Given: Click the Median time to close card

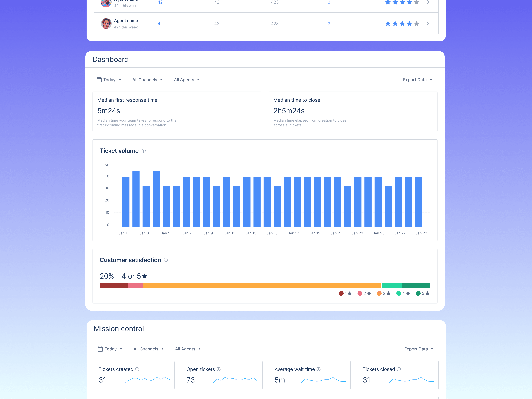Looking at the screenshot, I should coord(353,112).
